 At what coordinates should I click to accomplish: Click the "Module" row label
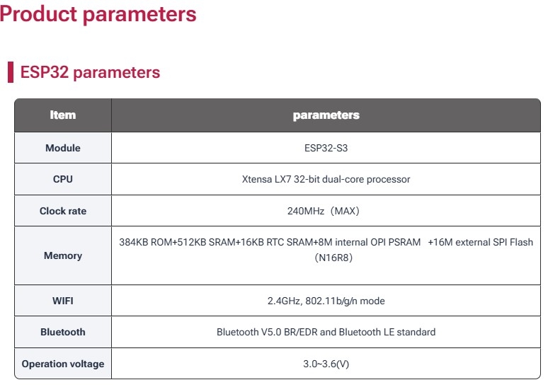pyautogui.click(x=63, y=148)
